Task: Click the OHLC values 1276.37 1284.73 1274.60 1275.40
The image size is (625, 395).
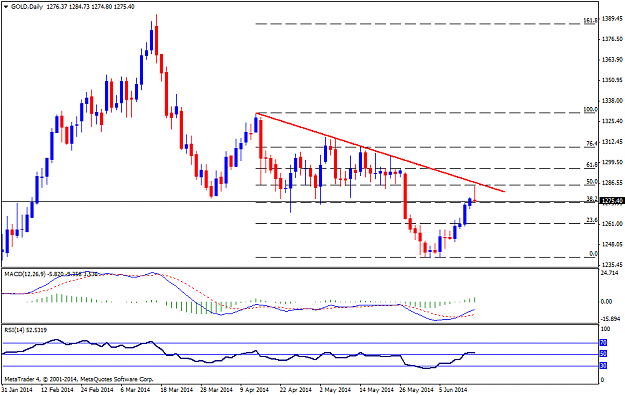Action: pyautogui.click(x=90, y=7)
